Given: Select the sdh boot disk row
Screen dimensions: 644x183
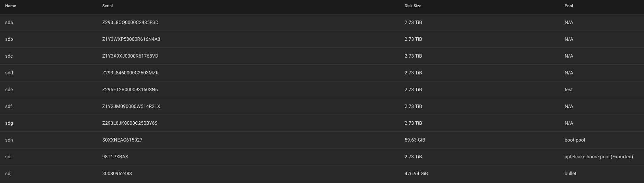Looking at the screenshot, I should click(x=322, y=140).
